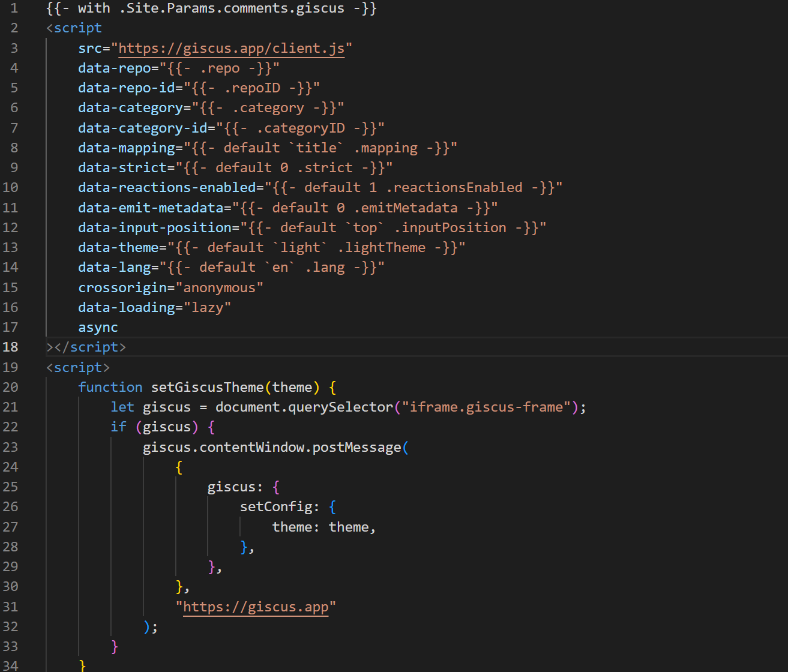Click the opening <script> tag on line 19
The height and width of the screenshot is (672, 788).
click(78, 367)
